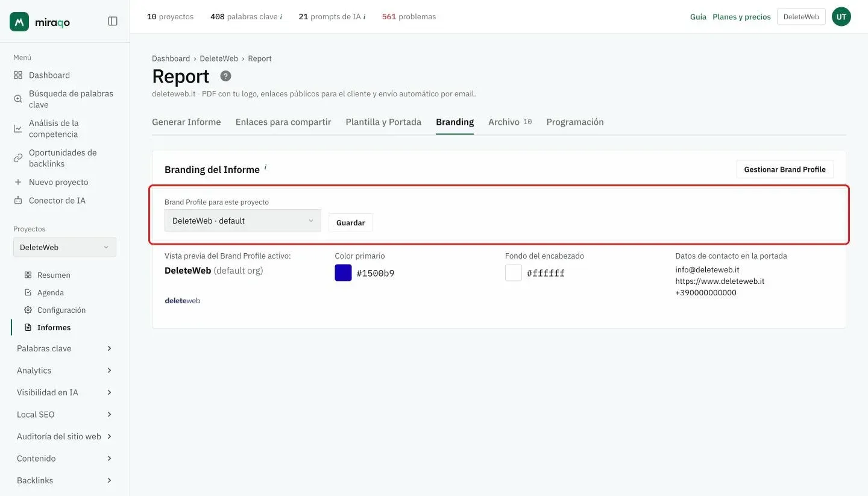Click the Informes document icon
This screenshot has width=868, height=496.
point(28,327)
